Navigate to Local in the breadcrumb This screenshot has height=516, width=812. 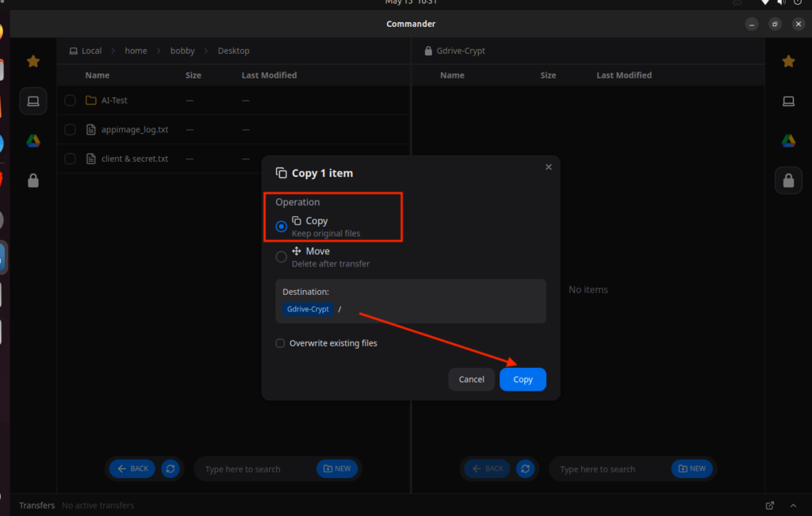click(x=86, y=51)
